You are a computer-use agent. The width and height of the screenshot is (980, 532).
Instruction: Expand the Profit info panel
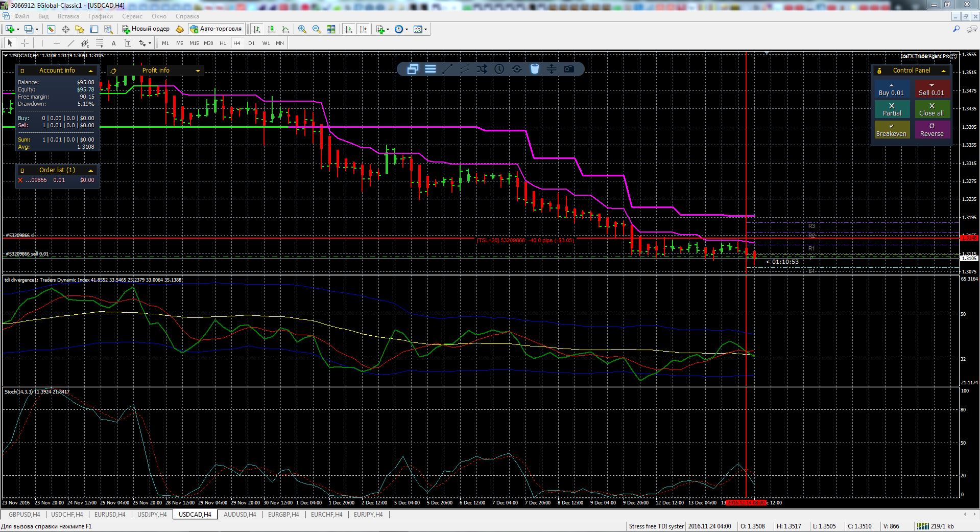coord(198,71)
